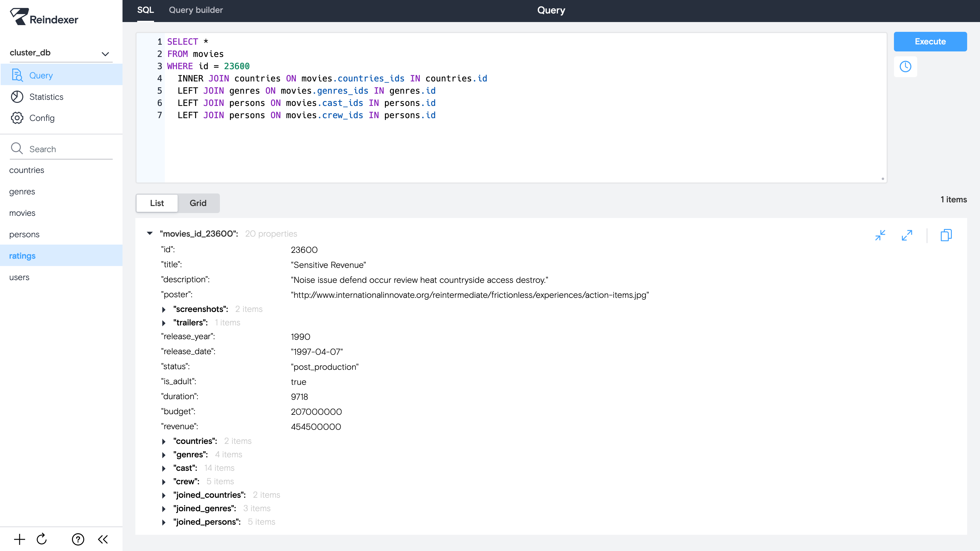Refresh namespaces using reload icon

tap(41, 539)
